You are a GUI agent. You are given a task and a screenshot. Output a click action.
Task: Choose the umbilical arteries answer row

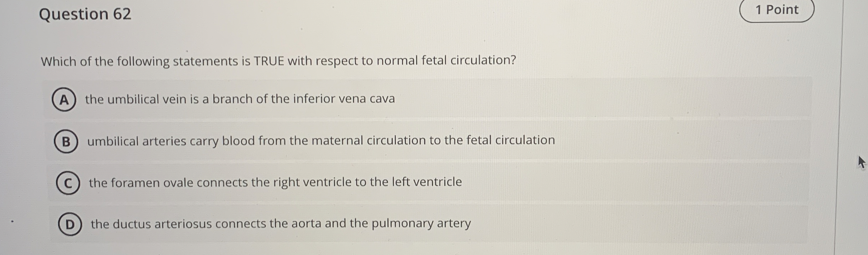[x=321, y=140]
